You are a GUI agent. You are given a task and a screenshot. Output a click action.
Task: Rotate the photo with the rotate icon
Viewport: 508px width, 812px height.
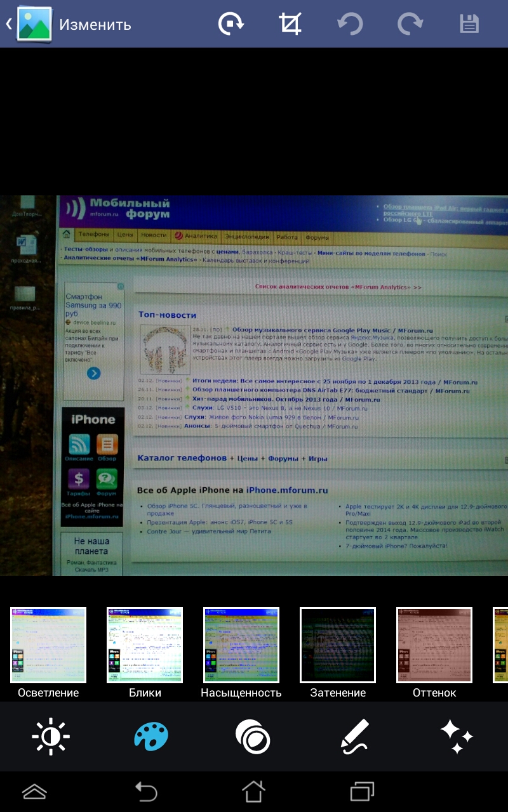pos(231,24)
